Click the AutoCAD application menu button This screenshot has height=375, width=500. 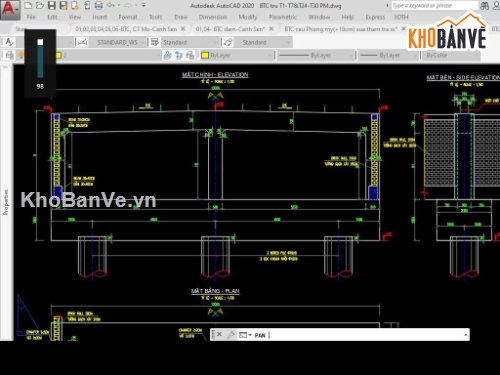point(9,9)
